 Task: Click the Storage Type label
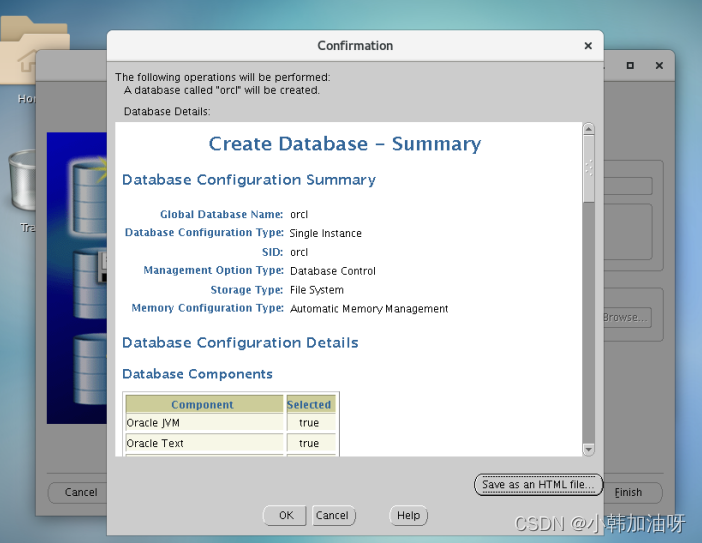coord(247,290)
